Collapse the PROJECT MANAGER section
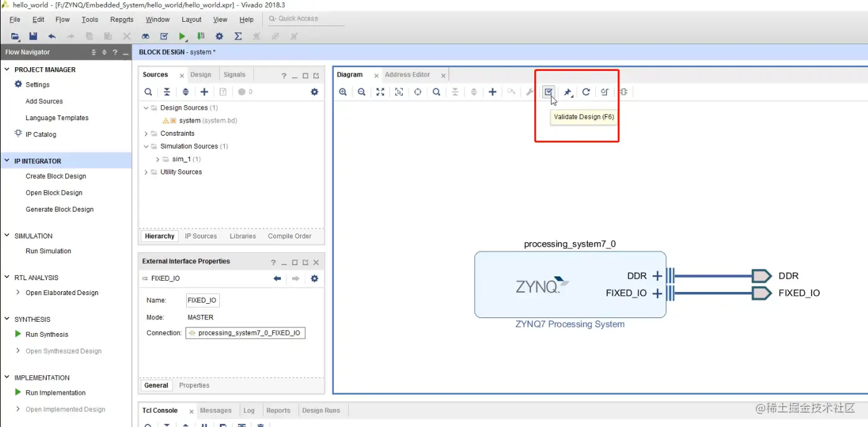 pyautogui.click(x=7, y=69)
